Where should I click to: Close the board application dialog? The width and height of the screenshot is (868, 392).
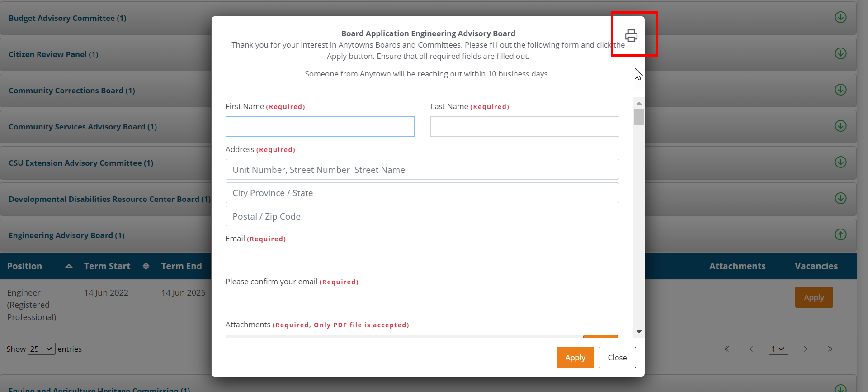[x=617, y=358]
